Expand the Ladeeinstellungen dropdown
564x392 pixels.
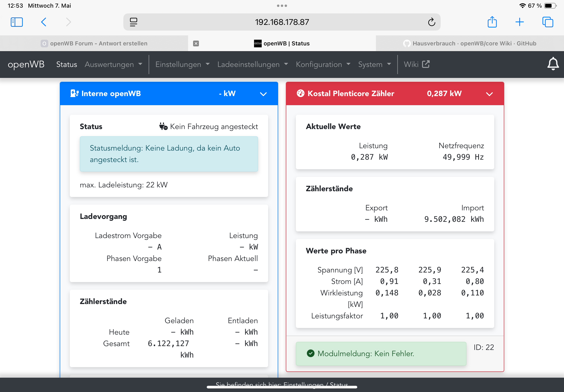click(253, 64)
